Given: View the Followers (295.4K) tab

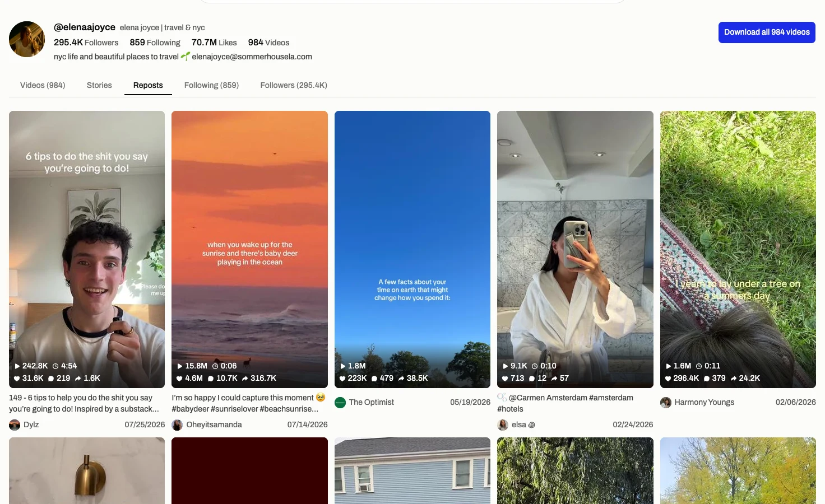Looking at the screenshot, I should 294,85.
